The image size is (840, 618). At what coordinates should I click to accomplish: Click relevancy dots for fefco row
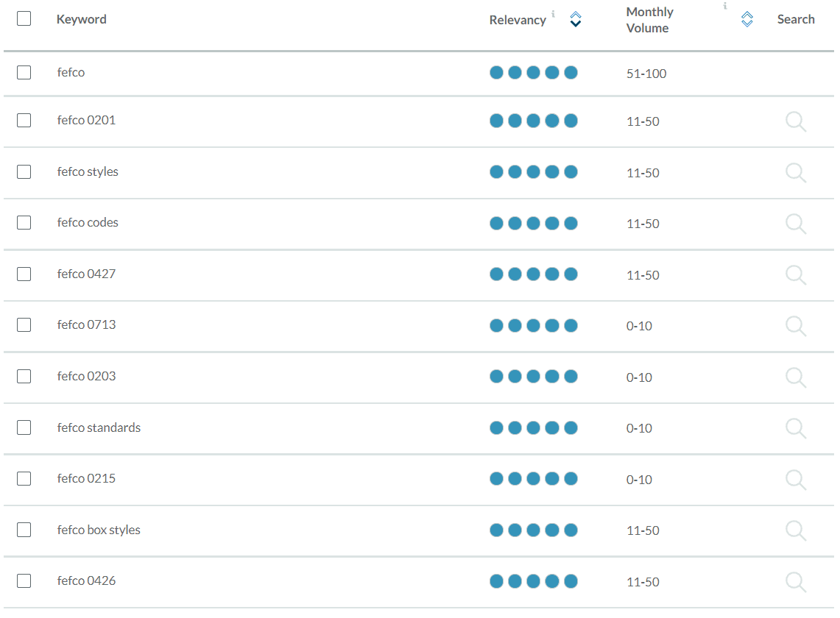(533, 72)
